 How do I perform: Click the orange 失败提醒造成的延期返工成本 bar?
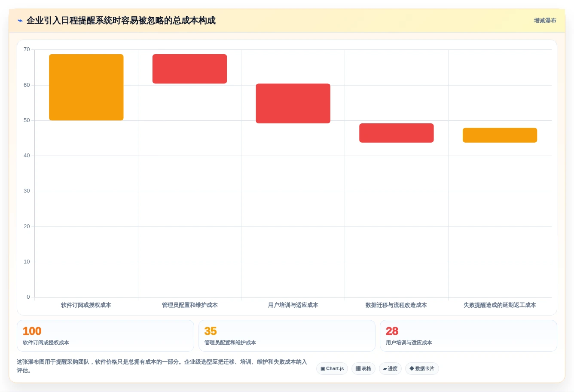500,135
